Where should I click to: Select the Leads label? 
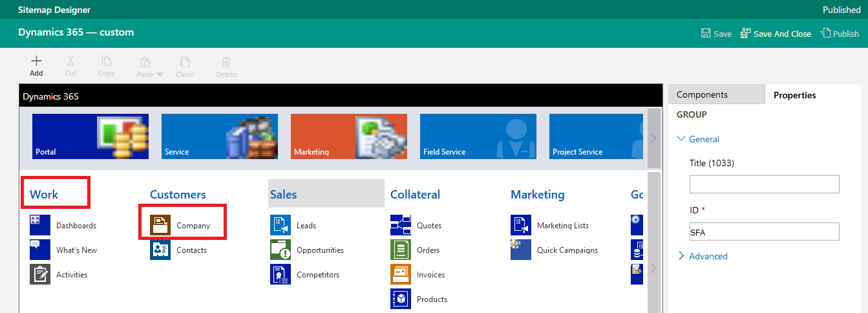click(306, 226)
